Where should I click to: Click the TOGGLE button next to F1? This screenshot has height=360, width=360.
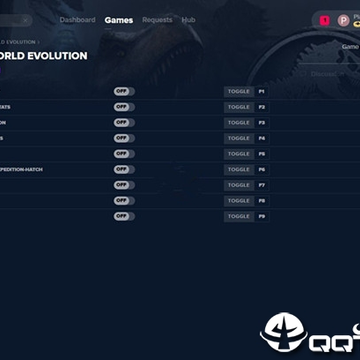tap(239, 92)
